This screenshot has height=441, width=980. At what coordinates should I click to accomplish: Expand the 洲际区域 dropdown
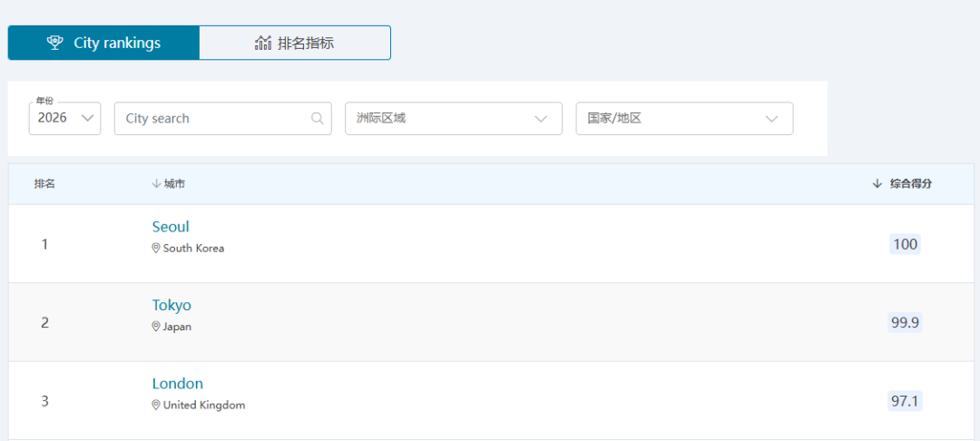(453, 118)
